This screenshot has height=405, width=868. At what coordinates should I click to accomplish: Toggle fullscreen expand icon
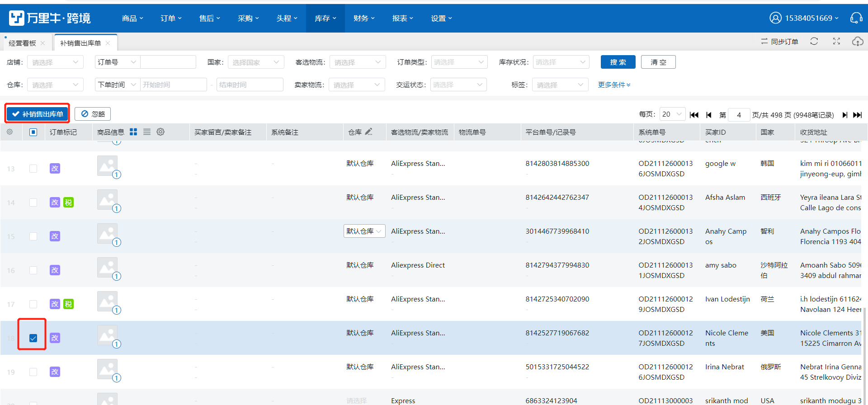click(836, 41)
